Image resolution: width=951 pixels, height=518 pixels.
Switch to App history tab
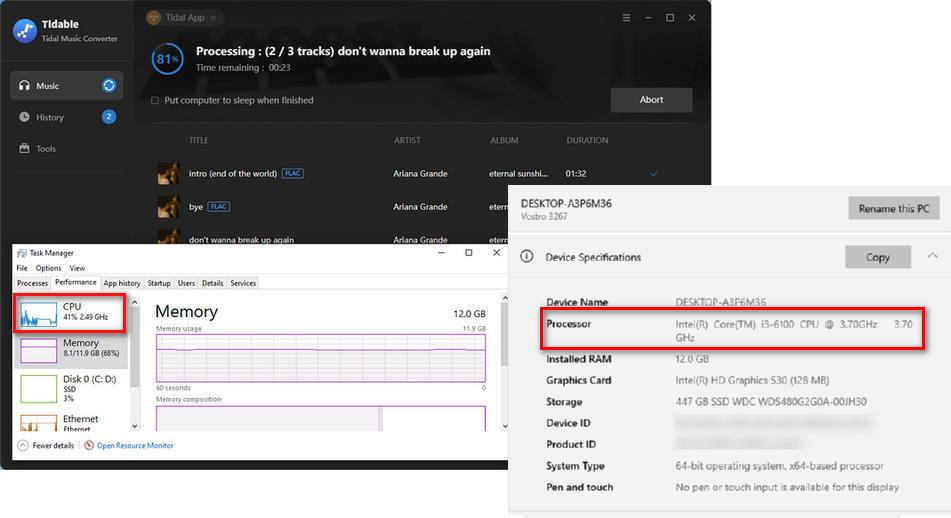(122, 283)
